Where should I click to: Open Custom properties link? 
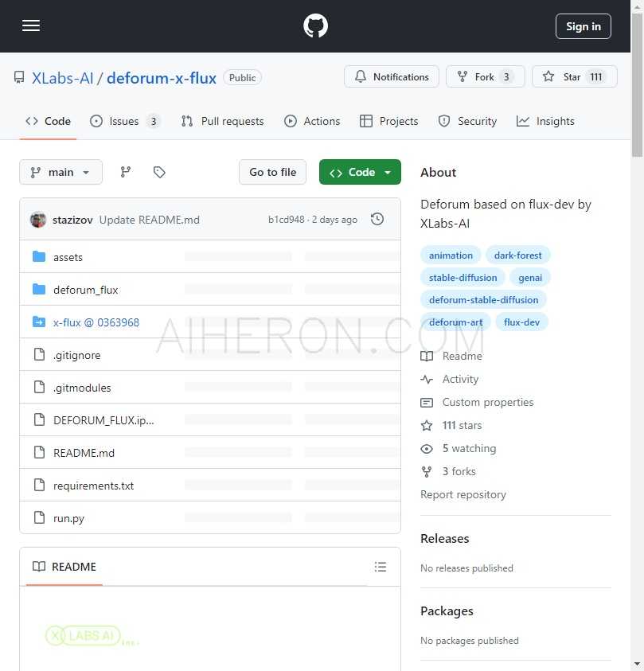pyautogui.click(x=477, y=402)
